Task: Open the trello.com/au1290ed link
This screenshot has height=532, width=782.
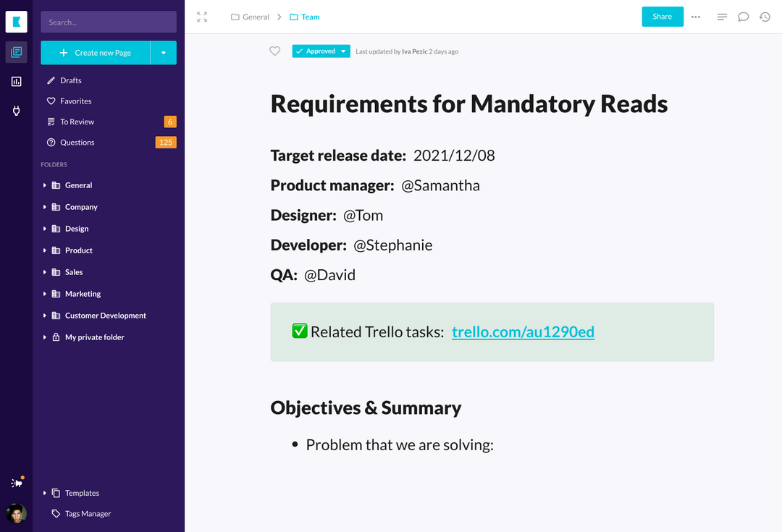Action: (523, 332)
